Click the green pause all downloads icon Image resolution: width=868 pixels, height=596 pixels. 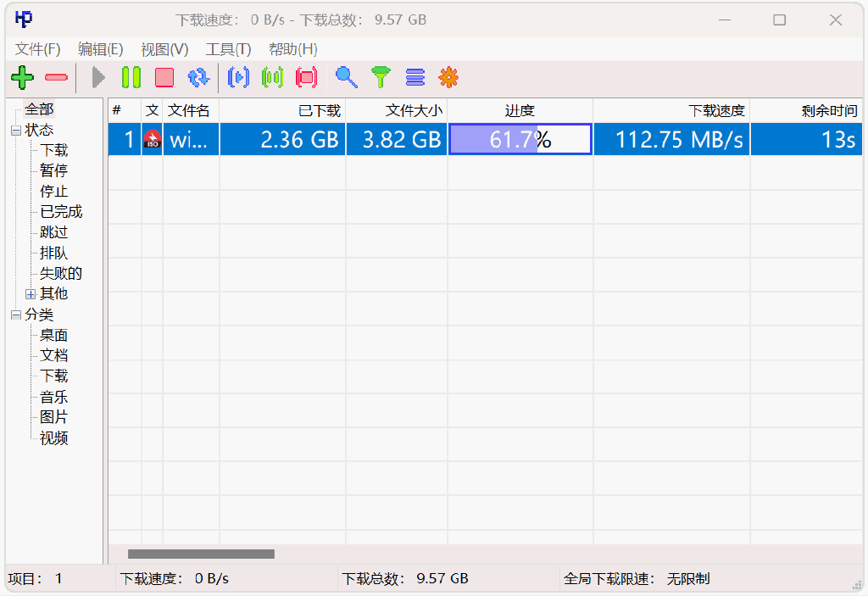point(272,78)
